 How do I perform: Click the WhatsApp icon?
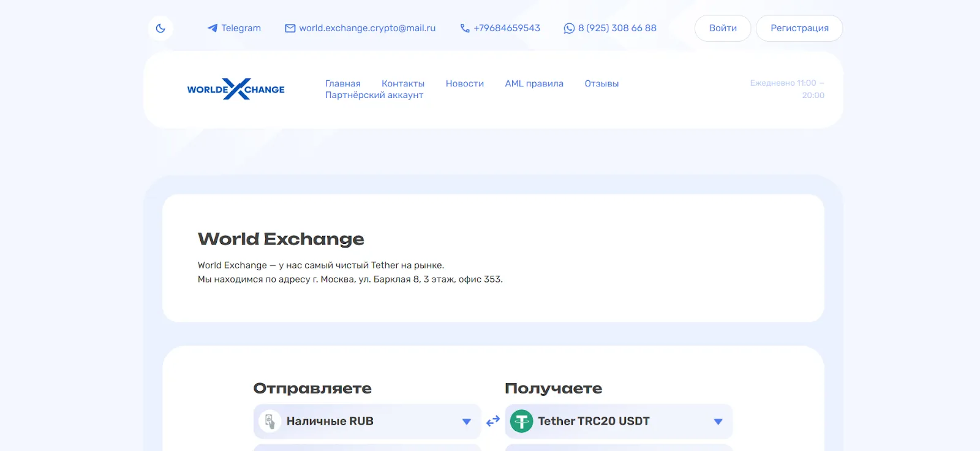(x=569, y=28)
